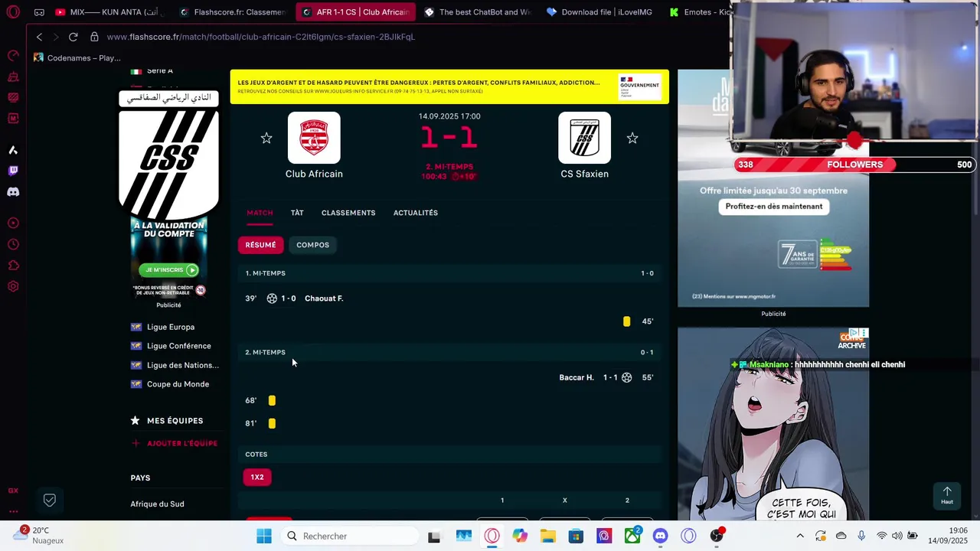The image size is (980, 551).
Task: Select the RÉSUMÉ sub-tab
Action: (260, 245)
